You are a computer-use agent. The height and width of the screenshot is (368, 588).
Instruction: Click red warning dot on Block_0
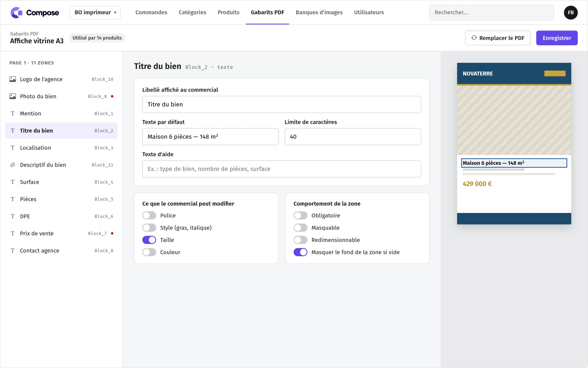coord(112,96)
